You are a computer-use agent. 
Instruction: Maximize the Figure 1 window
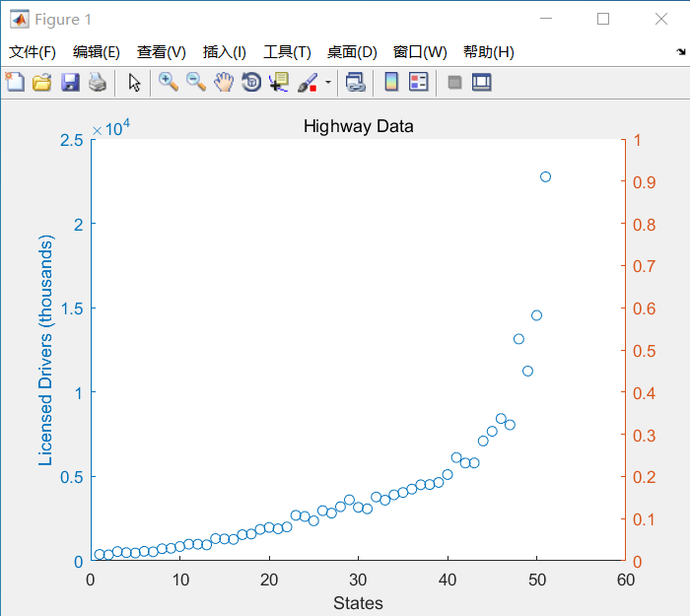[x=603, y=19]
